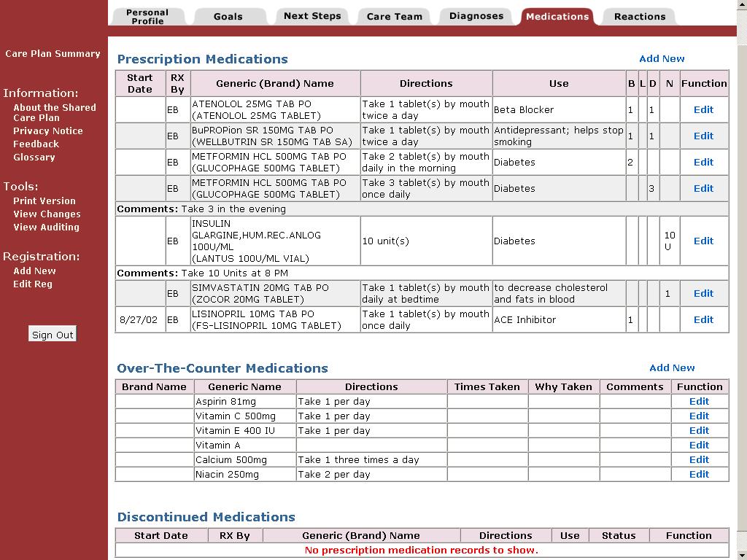Image resolution: width=747 pixels, height=560 pixels.
Task: Edit the Lisinopril 10mg prescription
Action: (703, 319)
